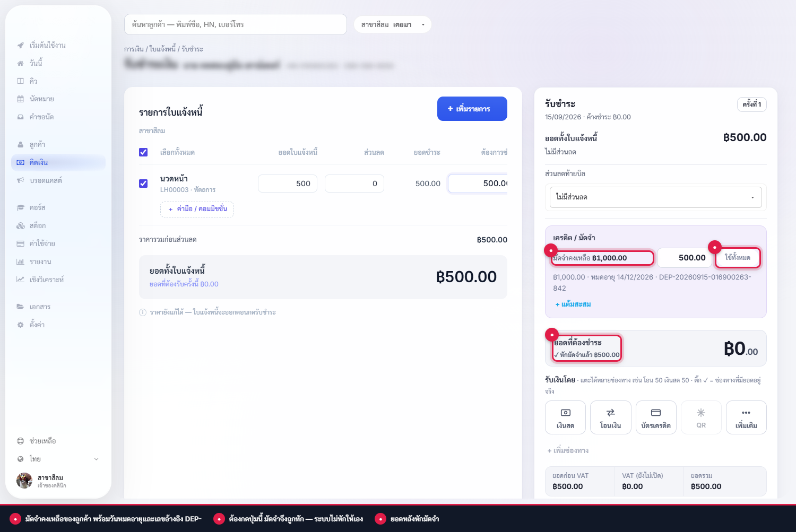
Task: Click the เพิ่มรายการ add item button
Action: [x=472, y=109]
